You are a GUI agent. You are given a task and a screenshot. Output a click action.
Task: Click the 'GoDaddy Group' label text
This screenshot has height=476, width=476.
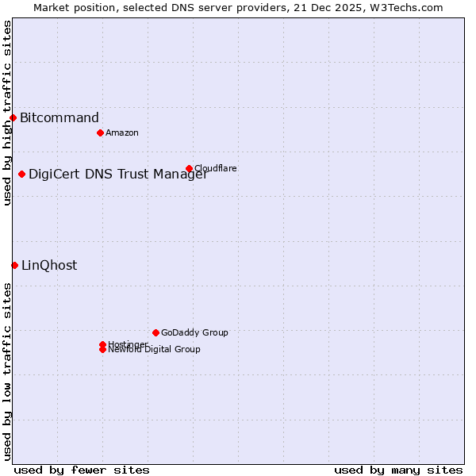tap(194, 332)
